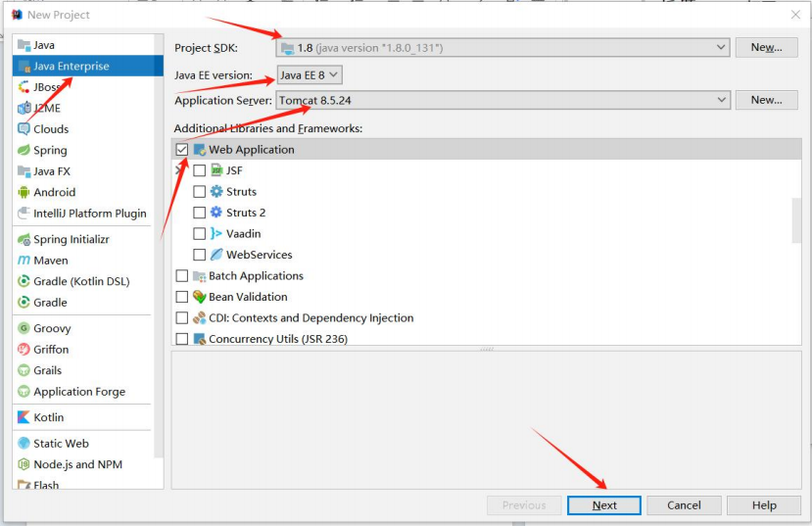Click the JSF framework icon

tap(217, 170)
